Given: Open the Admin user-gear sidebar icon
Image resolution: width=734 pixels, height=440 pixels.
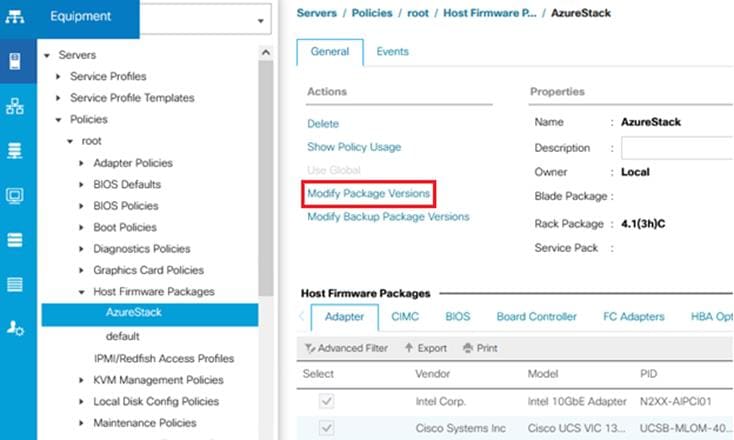Looking at the screenshot, I should pyautogui.click(x=15, y=328).
